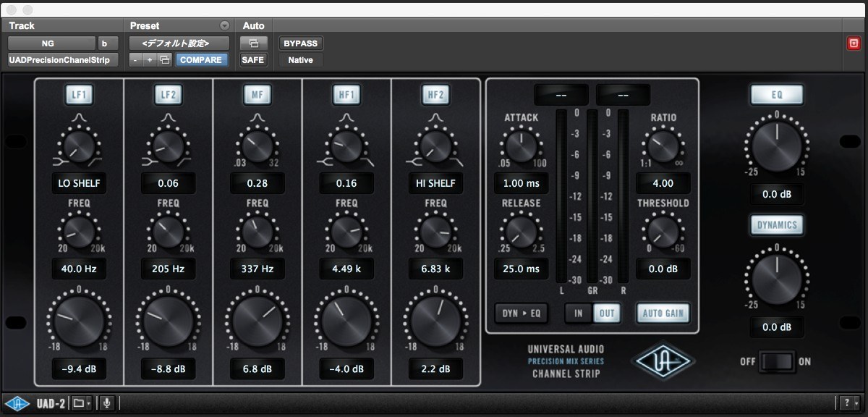Screen dimensions: 868x417
Task: Click the SAFE automation button
Action: coord(253,60)
